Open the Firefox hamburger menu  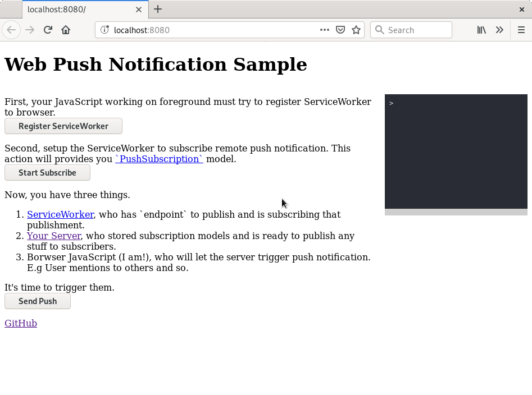pos(520,29)
